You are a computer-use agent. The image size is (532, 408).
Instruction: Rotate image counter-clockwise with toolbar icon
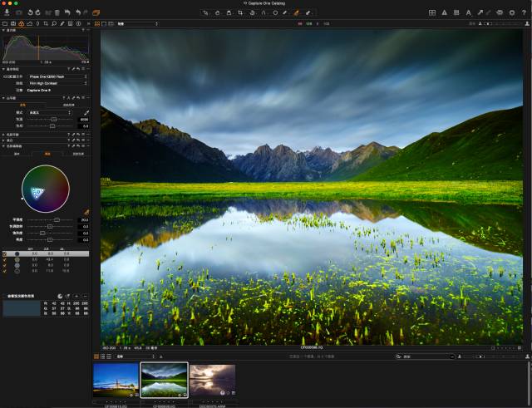pyautogui.click(x=30, y=12)
